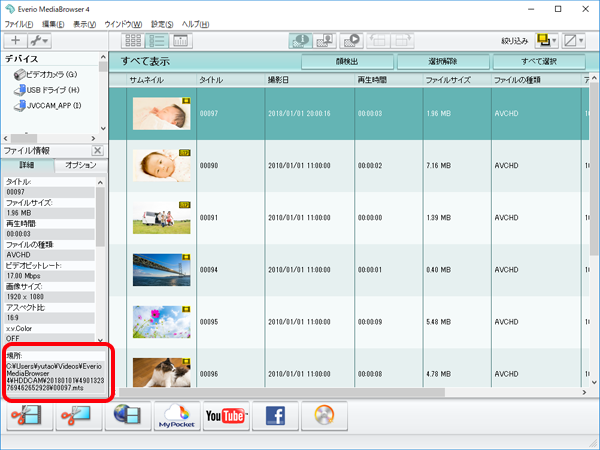Click the globe web export icon
This screenshot has width=600, height=450.
coord(128,416)
